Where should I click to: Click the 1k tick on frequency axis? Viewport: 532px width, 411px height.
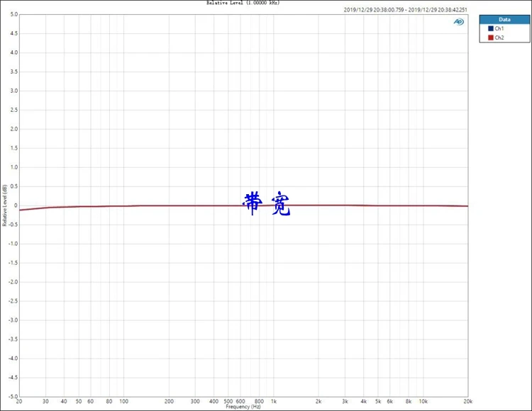tap(274, 401)
